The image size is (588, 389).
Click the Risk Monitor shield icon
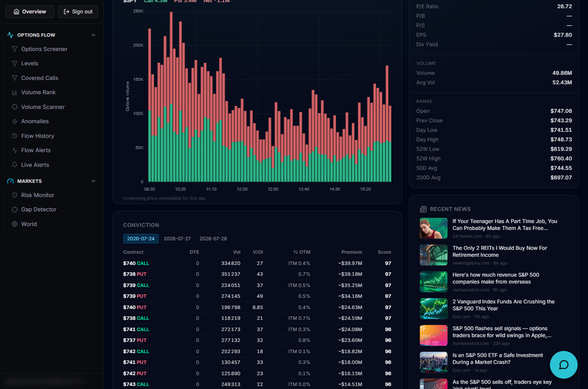[x=15, y=195]
